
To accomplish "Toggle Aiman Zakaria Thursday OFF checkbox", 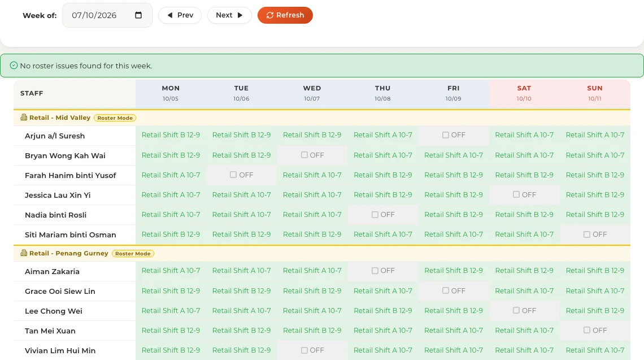I will [x=375, y=270].
